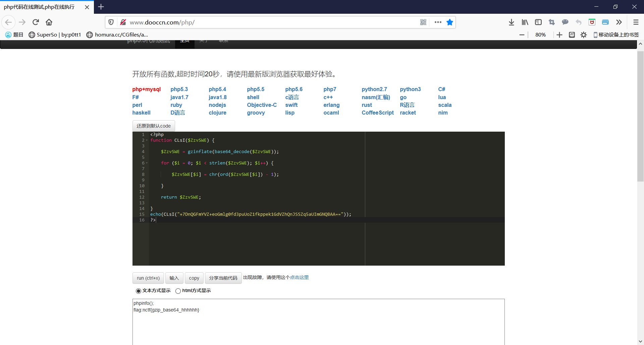This screenshot has width=644, height=345.
Task: Choose the nasm(汇编) language link
Action: pos(376,97)
